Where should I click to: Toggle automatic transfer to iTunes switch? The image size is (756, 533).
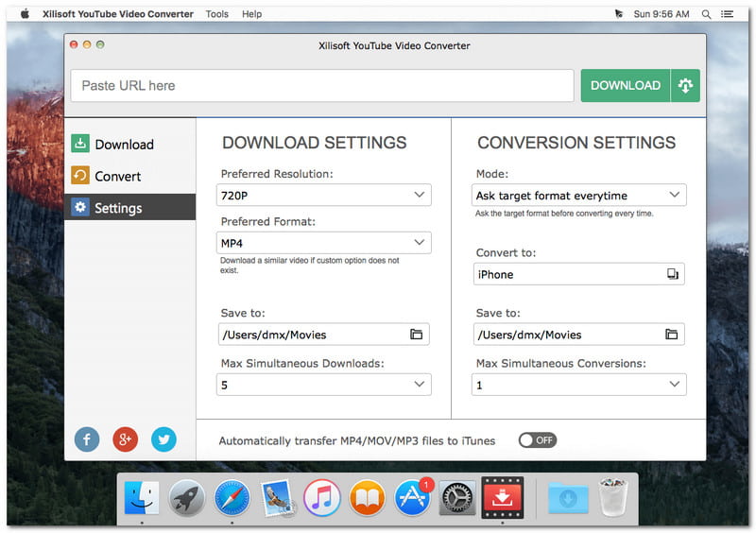(537, 440)
